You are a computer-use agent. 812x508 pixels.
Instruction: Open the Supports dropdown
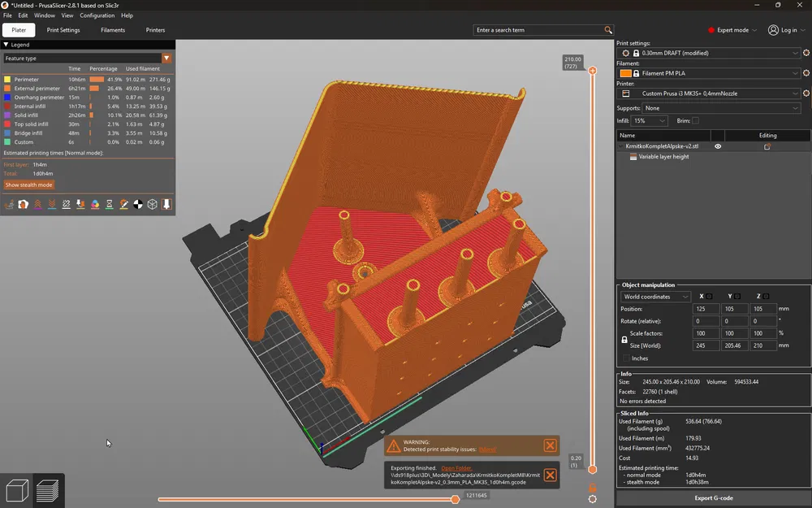pyautogui.click(x=722, y=108)
